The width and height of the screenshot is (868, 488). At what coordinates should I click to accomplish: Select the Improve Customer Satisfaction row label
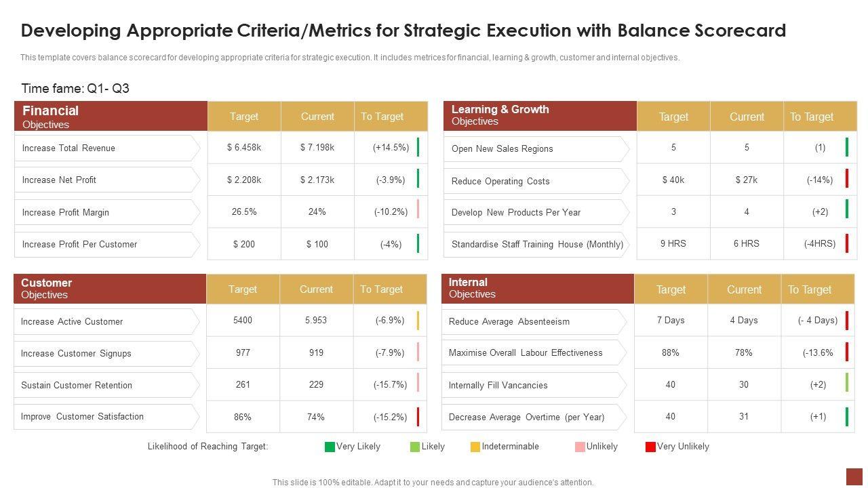pyautogui.click(x=82, y=417)
